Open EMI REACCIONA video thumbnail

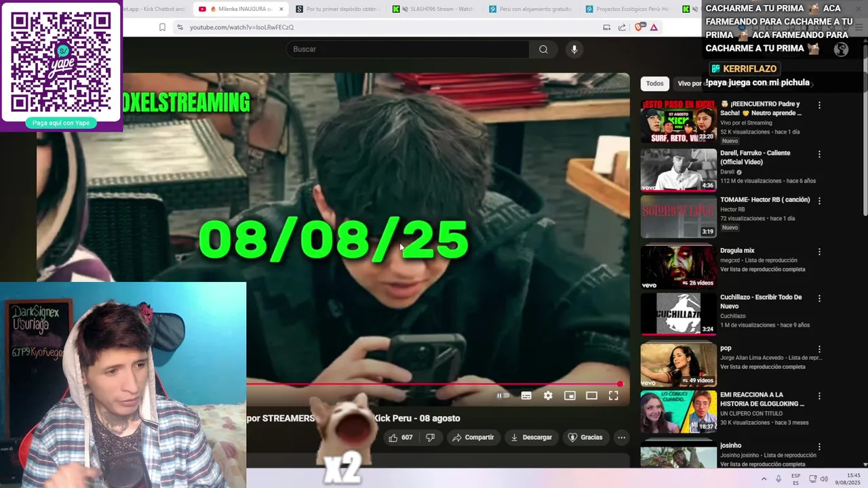(x=679, y=411)
